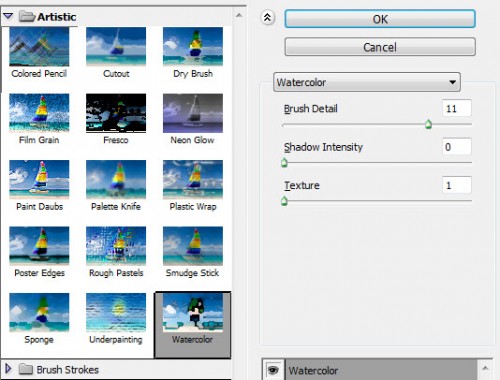Select the Watercolor effect layer row
Screen dimensions: 500x380
pos(381,370)
